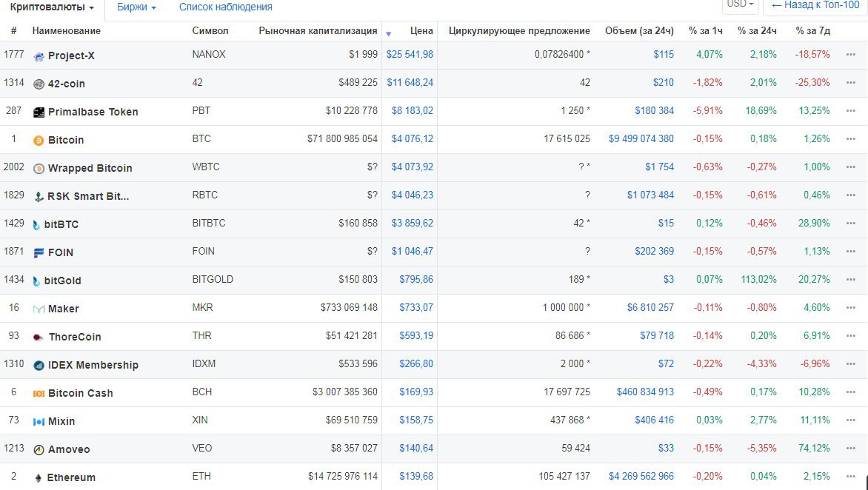Sort by Символ column header
868x490 pixels.
pyautogui.click(x=210, y=31)
